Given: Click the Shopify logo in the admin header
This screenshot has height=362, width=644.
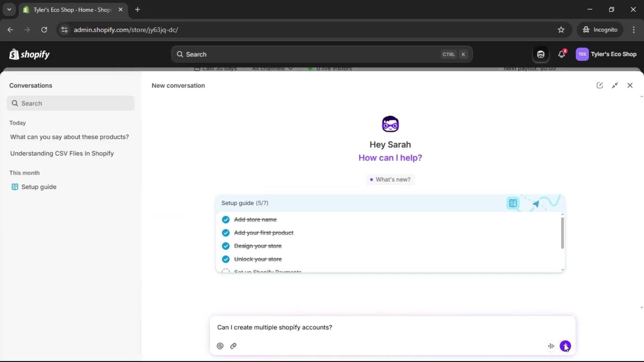Looking at the screenshot, I should tap(29, 54).
